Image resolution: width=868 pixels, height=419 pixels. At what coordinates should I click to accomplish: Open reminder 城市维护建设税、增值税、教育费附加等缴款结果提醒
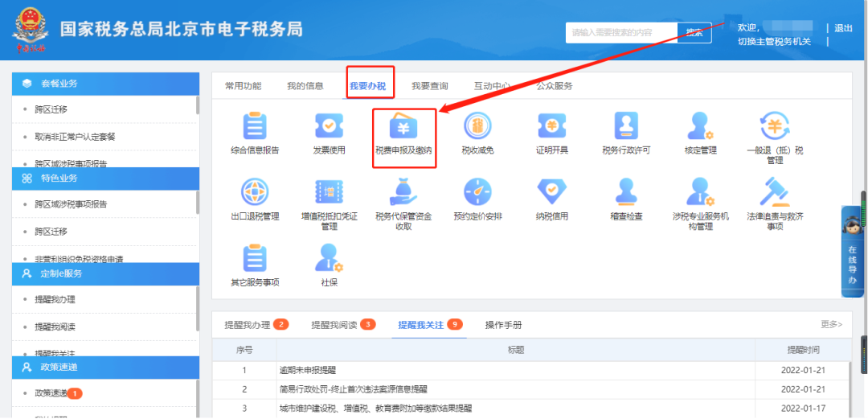coord(376,409)
